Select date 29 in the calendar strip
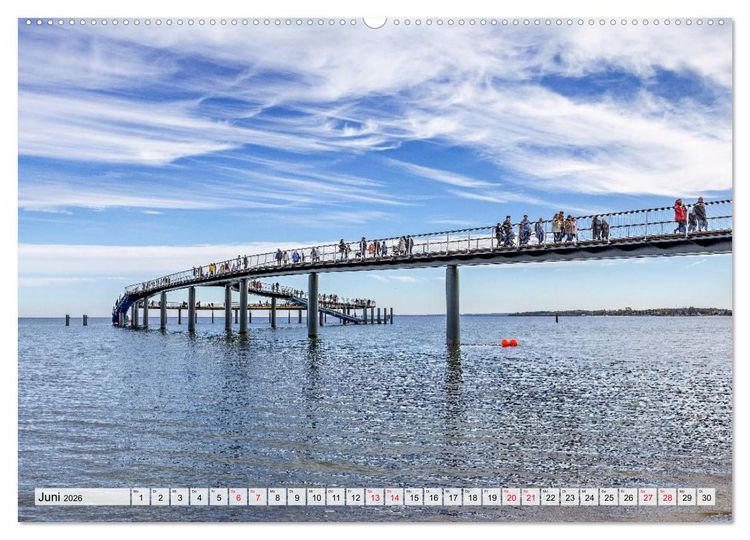Screen dimensions: 750x540 687,497
